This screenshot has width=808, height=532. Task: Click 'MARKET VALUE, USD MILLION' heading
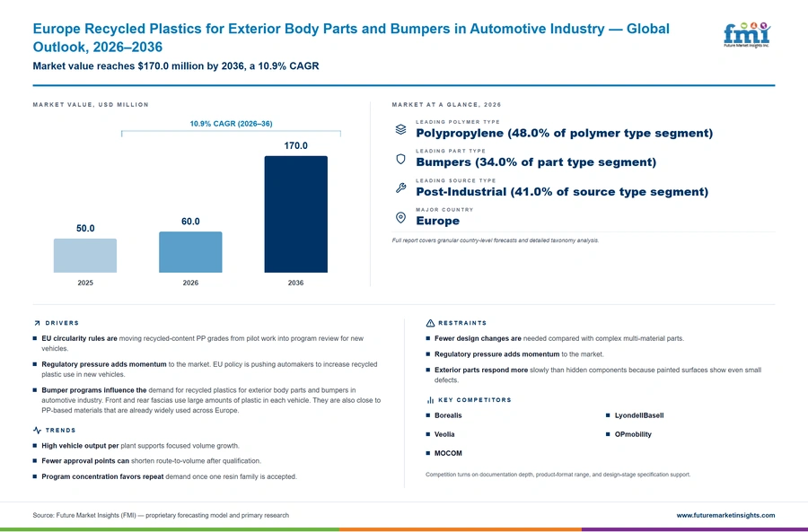91,105
